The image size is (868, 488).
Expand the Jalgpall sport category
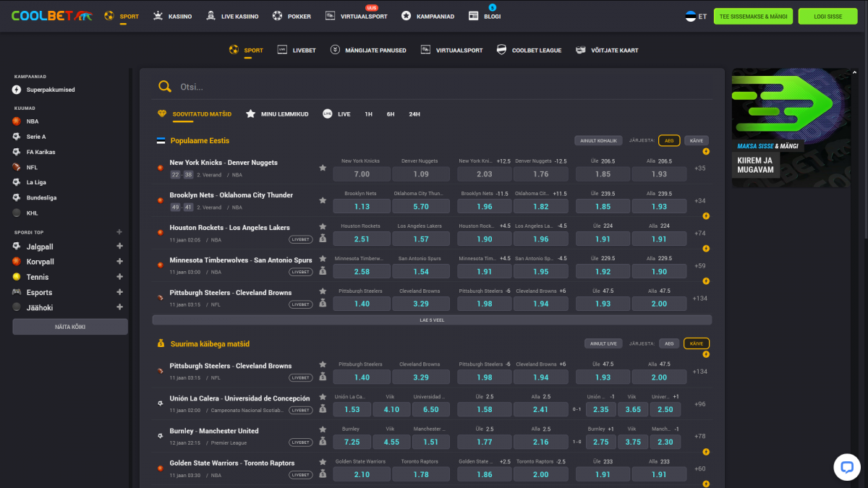[x=119, y=247]
